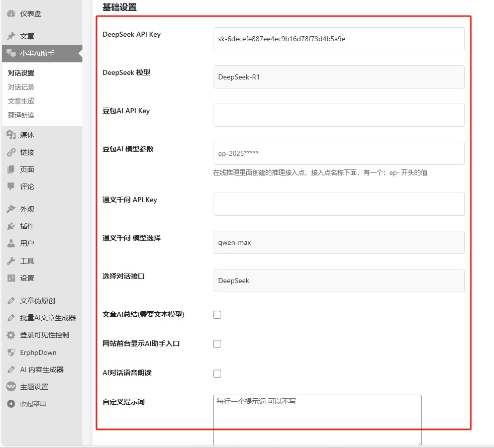
Task: Switch to the 对话记录 menu item
Action: click(x=21, y=86)
